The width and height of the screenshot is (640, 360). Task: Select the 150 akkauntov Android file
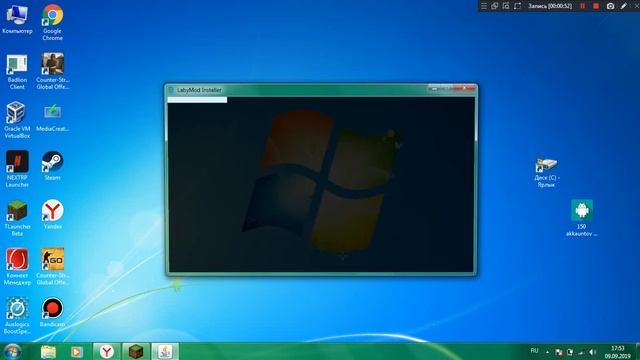pyautogui.click(x=582, y=218)
